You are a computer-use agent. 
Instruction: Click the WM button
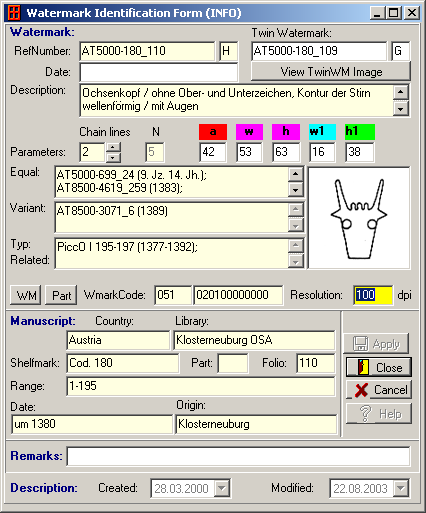(x=26, y=295)
